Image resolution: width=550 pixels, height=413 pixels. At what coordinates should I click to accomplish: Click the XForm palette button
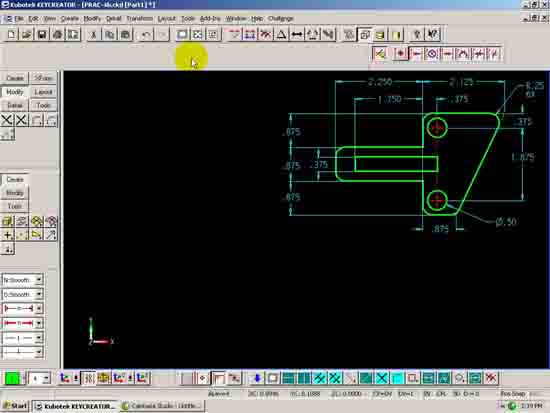[43, 78]
